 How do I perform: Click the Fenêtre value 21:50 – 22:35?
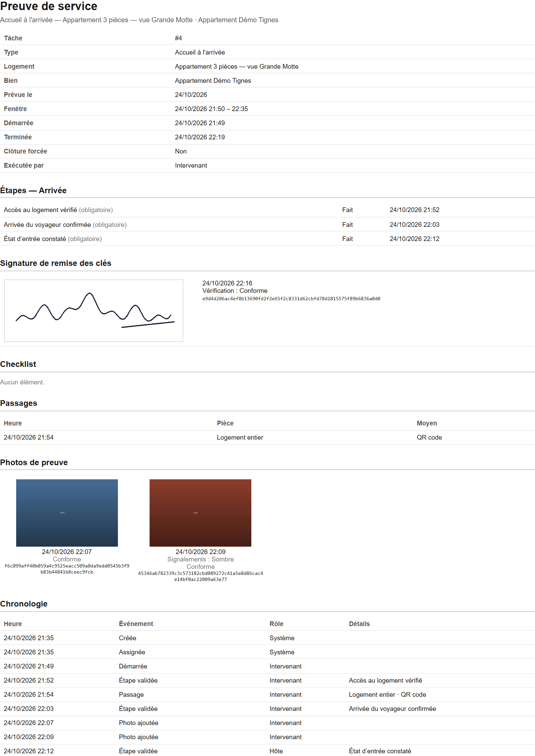tap(211, 109)
